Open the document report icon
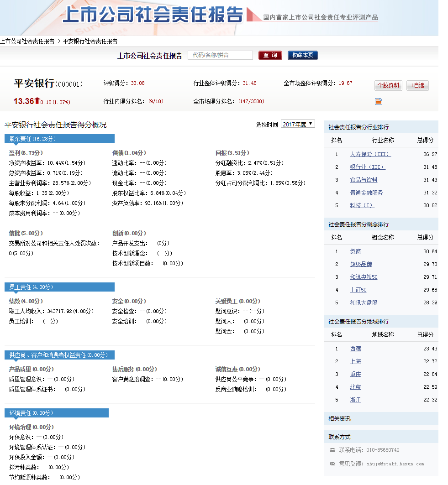 coord(378,101)
